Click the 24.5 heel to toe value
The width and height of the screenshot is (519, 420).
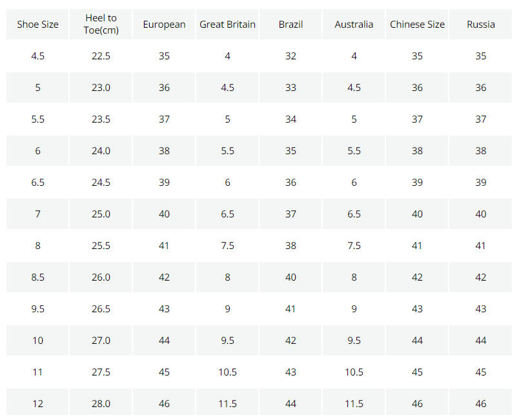[101, 183]
